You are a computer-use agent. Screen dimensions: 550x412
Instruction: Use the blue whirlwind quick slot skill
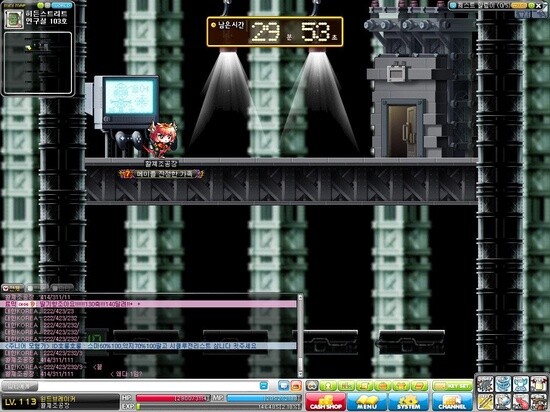(503, 384)
